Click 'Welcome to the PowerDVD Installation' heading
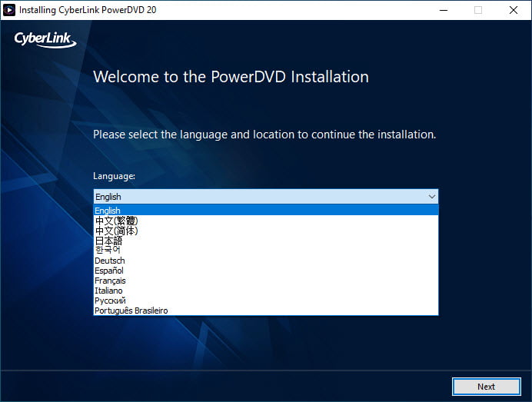This screenshot has width=532, height=402. [x=231, y=77]
